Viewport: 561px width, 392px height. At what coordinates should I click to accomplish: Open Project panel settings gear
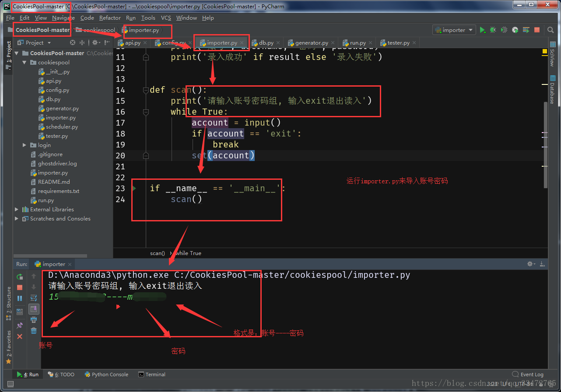95,42
